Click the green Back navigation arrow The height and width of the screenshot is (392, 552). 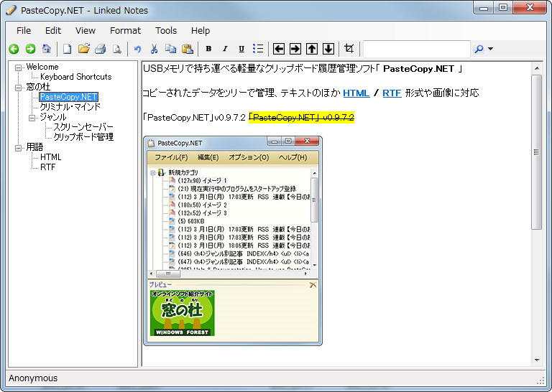click(x=14, y=49)
